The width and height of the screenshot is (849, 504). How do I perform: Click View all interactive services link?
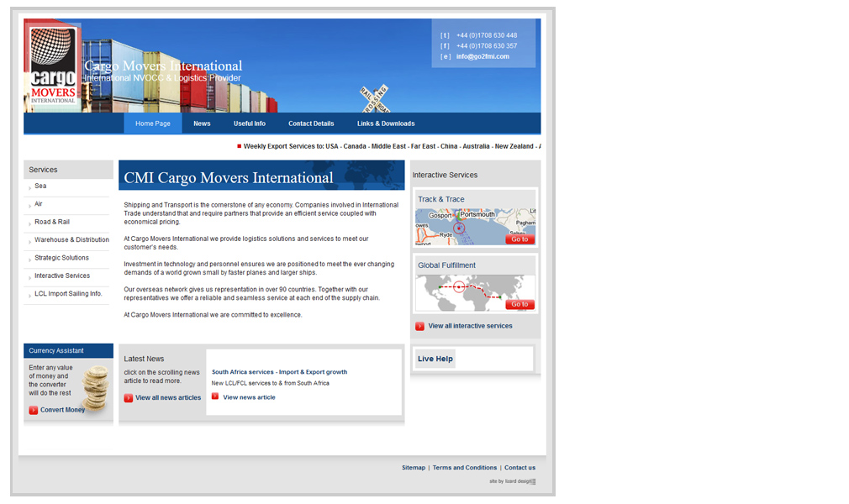[x=470, y=326]
